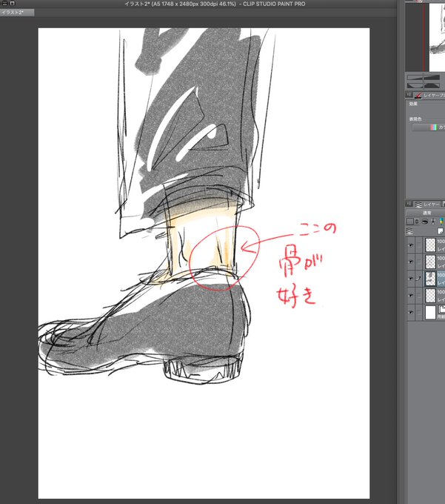This screenshot has width=445, height=504.
Task: Click the 効果 effect label
Action: click(413, 104)
